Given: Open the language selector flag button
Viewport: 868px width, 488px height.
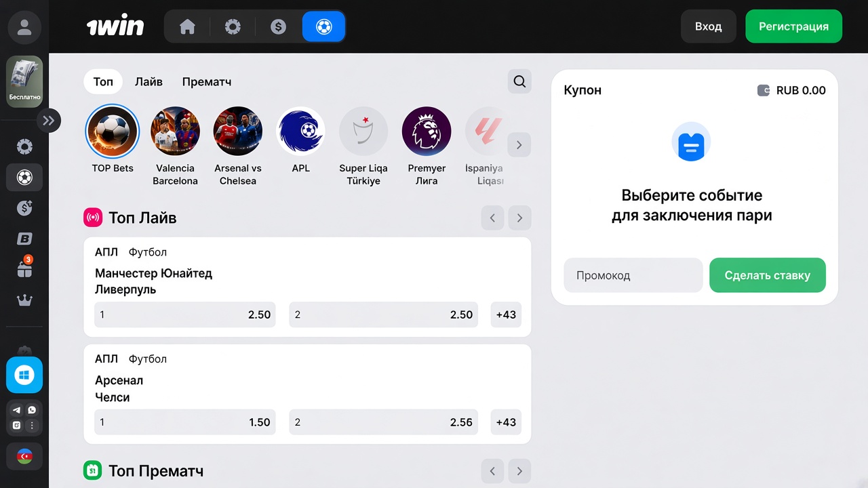Looking at the screenshot, I should 24,456.
